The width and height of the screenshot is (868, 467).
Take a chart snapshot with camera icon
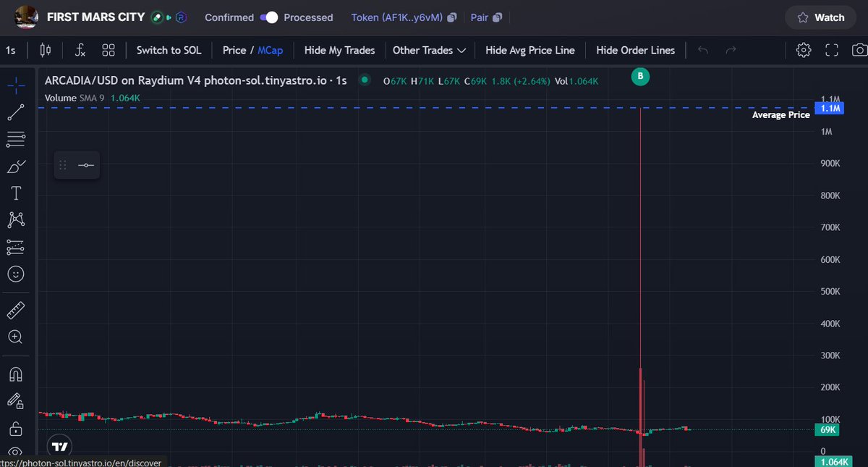pyautogui.click(x=859, y=50)
